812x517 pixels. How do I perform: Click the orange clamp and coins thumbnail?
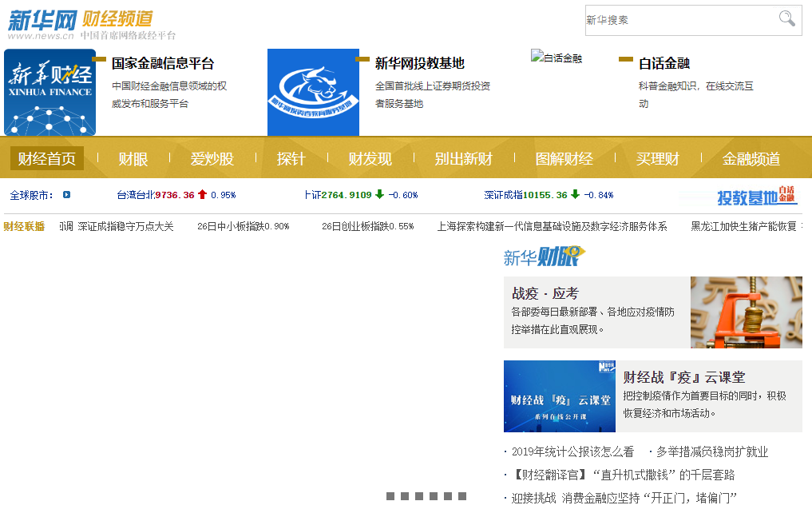(747, 312)
